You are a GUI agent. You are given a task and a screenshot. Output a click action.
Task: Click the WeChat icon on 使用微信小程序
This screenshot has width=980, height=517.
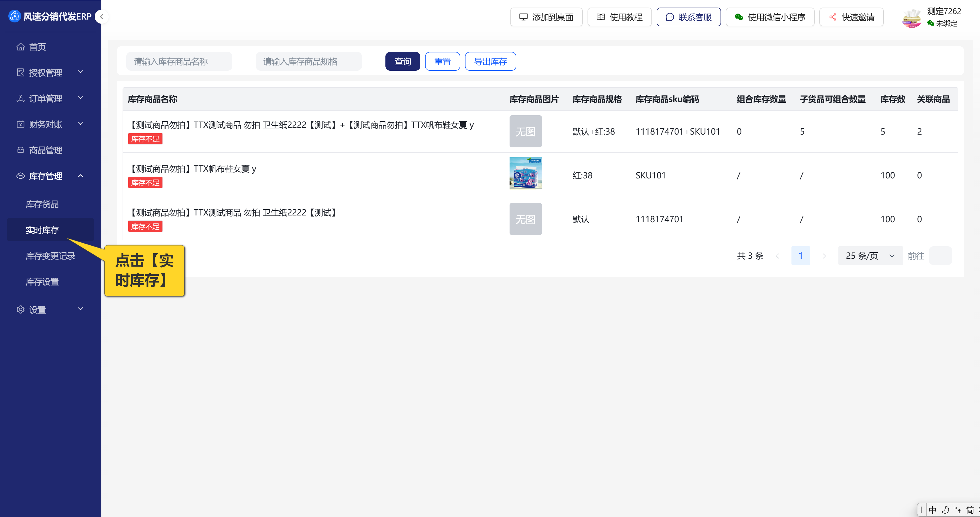pos(739,17)
